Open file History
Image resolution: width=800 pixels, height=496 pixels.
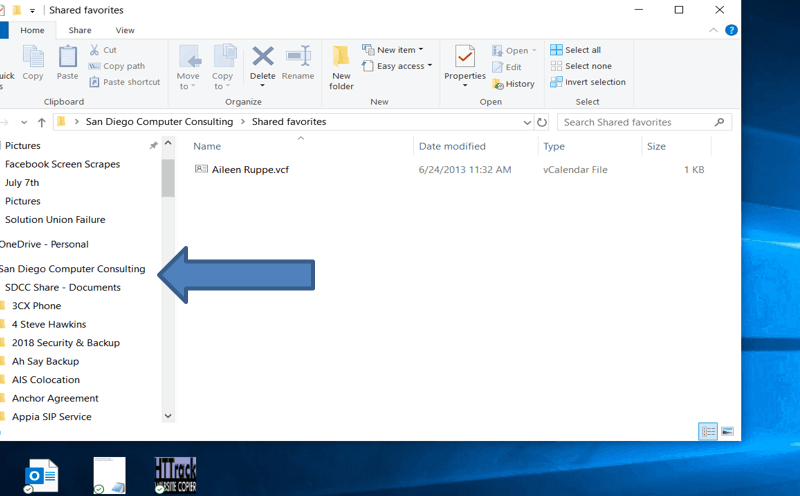(513, 84)
